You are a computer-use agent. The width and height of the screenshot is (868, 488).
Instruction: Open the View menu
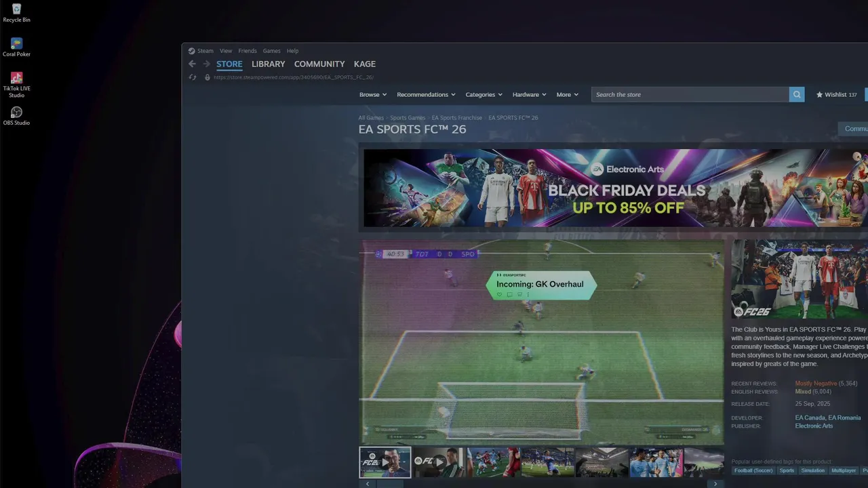click(x=226, y=51)
